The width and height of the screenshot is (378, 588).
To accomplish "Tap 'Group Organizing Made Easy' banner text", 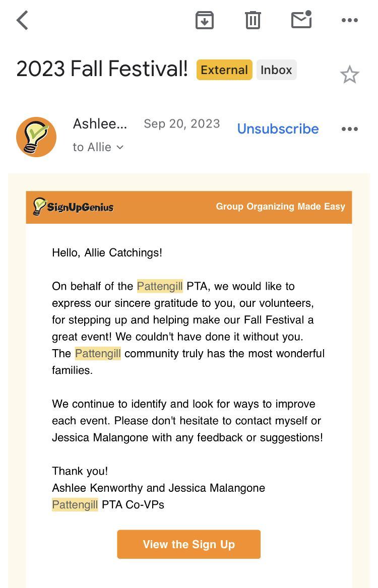I will pos(280,207).
